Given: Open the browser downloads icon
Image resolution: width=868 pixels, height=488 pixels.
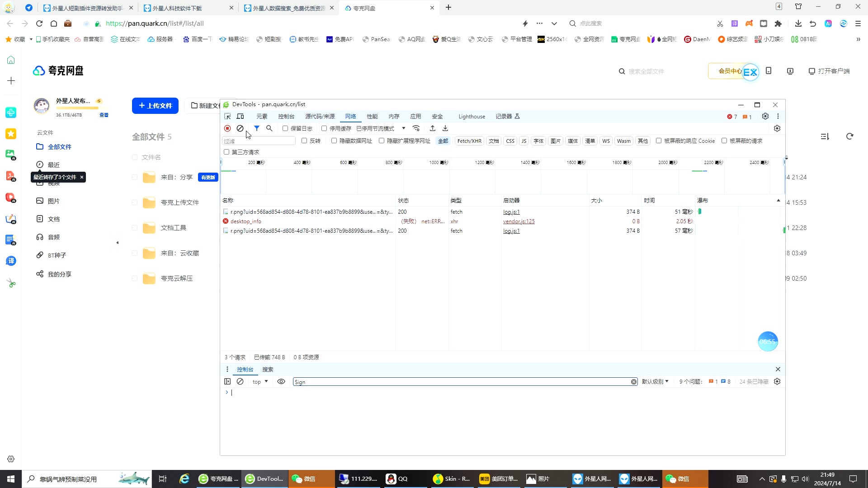Looking at the screenshot, I should pyautogui.click(x=798, y=23).
